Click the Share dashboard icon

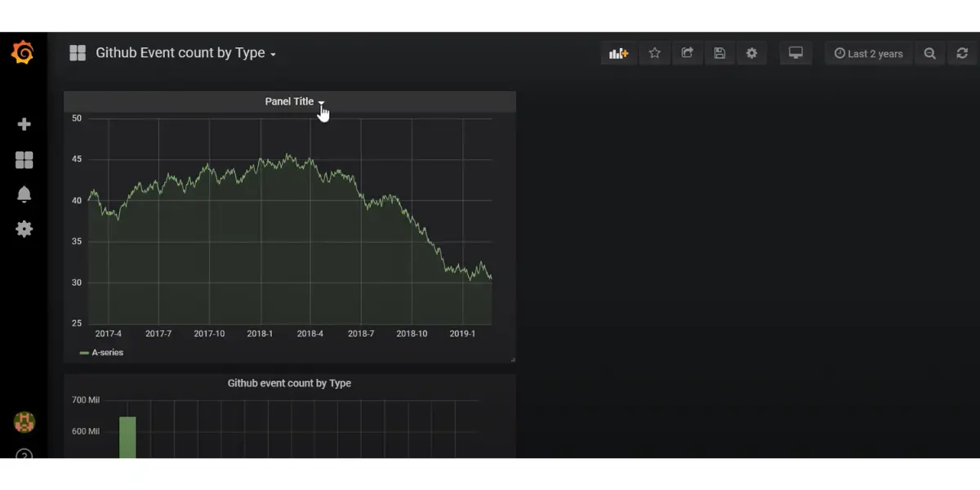pyautogui.click(x=687, y=53)
